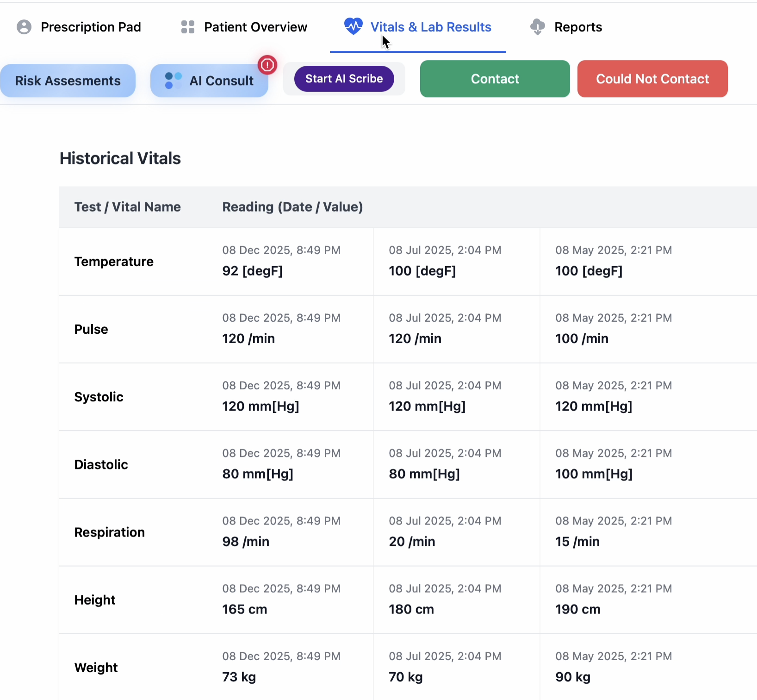Click the AI Consult dots icon

click(x=173, y=81)
